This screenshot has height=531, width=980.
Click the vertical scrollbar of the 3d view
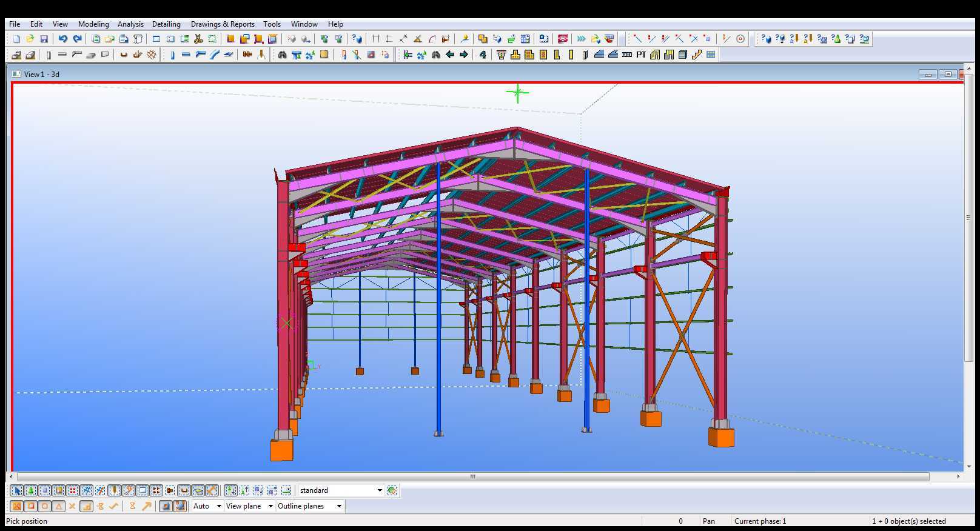click(x=968, y=218)
